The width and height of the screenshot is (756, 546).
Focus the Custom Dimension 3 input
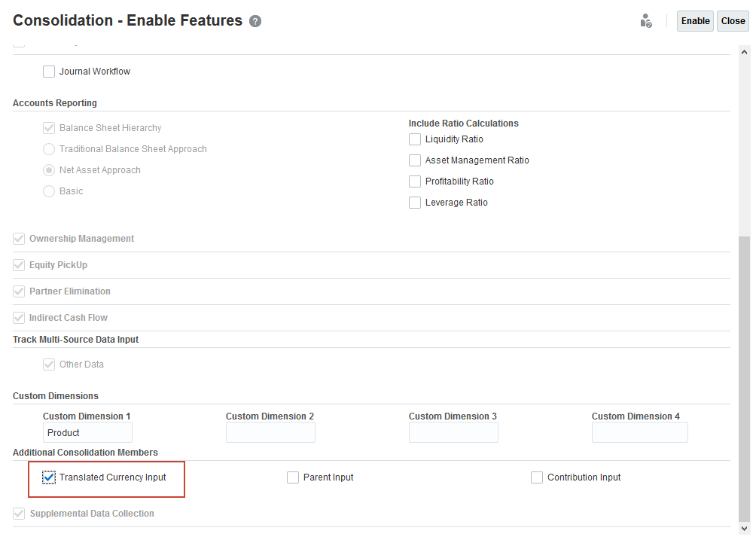453,432
